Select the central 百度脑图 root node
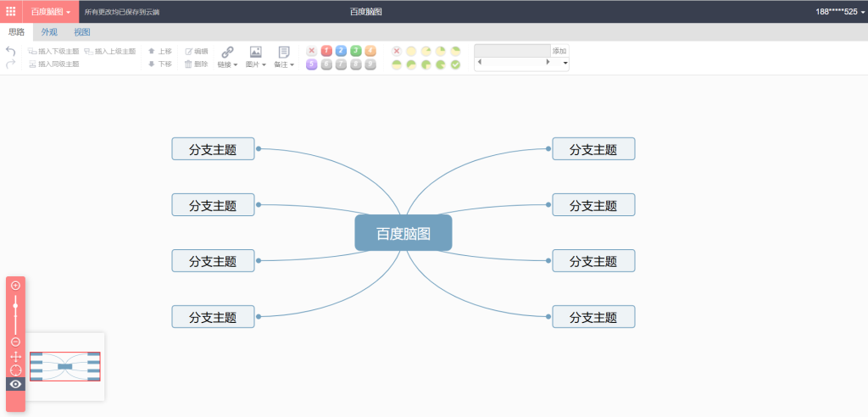This screenshot has height=417, width=868. coord(403,233)
